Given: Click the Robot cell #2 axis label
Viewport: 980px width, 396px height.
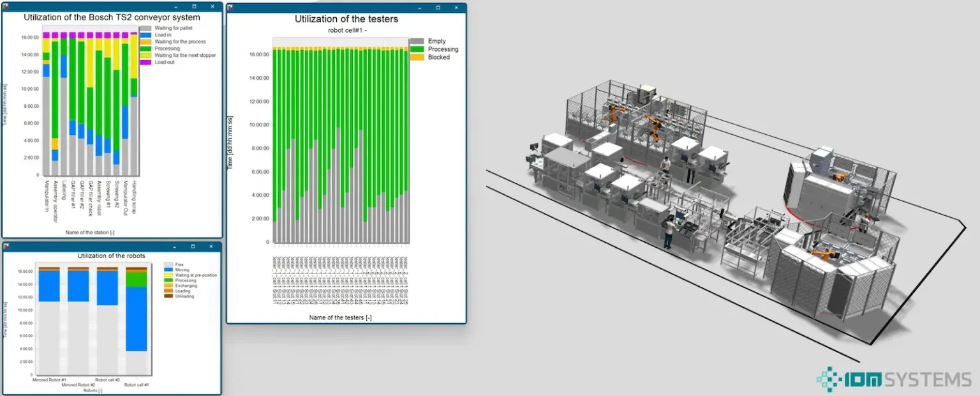Looking at the screenshot, I should (107, 380).
